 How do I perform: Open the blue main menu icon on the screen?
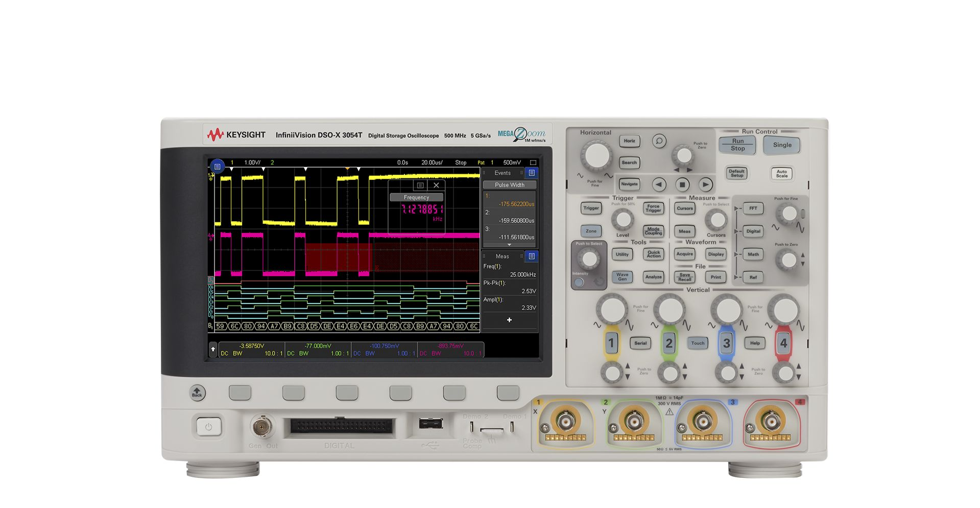click(217, 167)
